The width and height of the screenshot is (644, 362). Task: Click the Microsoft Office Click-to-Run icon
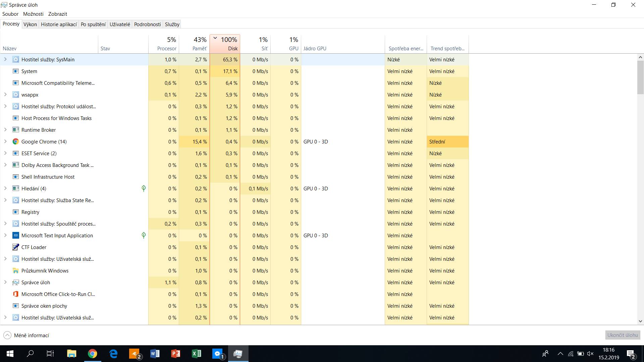(x=15, y=294)
